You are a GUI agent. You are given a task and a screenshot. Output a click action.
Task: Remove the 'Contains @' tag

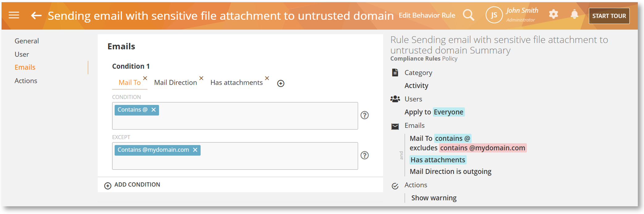pyautogui.click(x=153, y=110)
